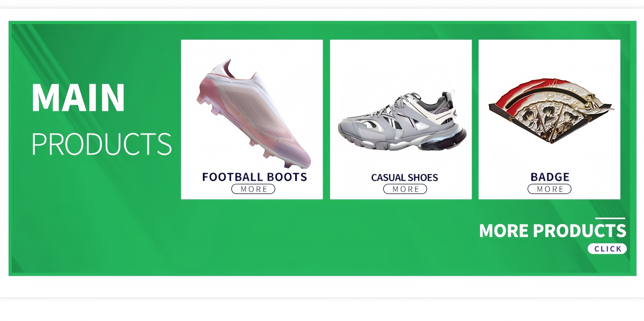Viewport: 644px width, 321px height.
Task: Click the pink football boot image
Action: tap(253, 114)
